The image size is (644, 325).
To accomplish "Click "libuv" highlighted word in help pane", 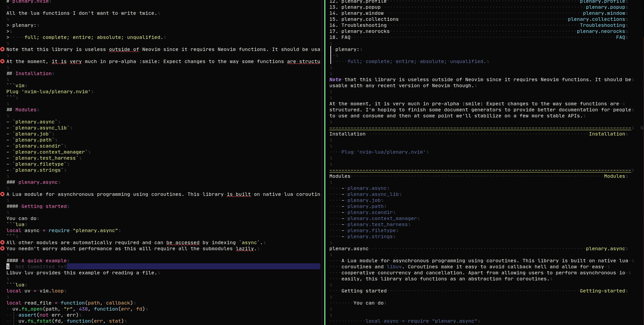I will click(x=394, y=267).
